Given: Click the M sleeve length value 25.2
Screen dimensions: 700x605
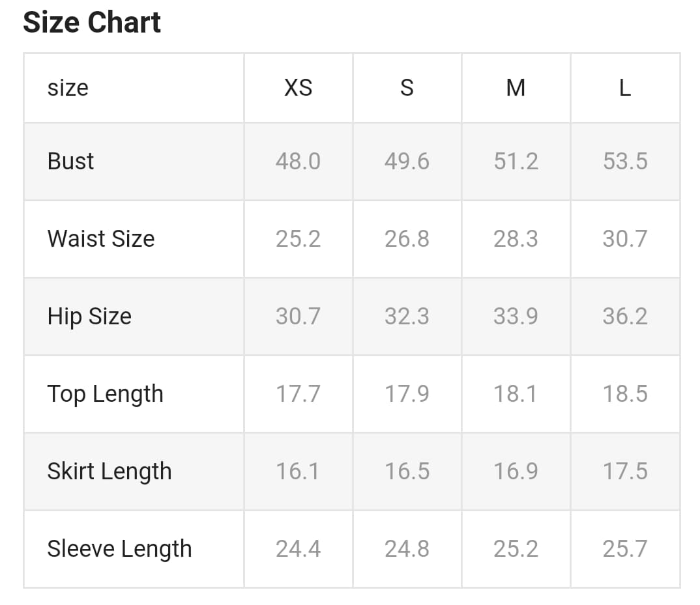Looking at the screenshot, I should [516, 548].
